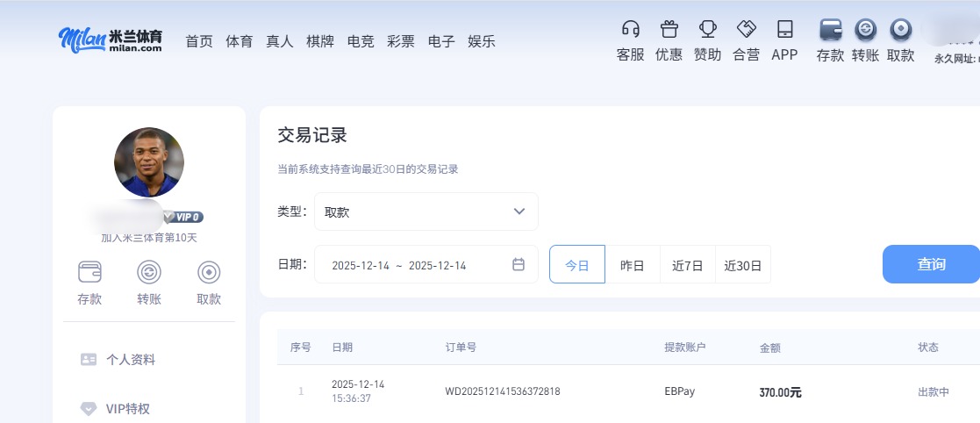Screen dimensions: 980x423
Task: Click the EBPay account cell
Action: [x=680, y=391]
